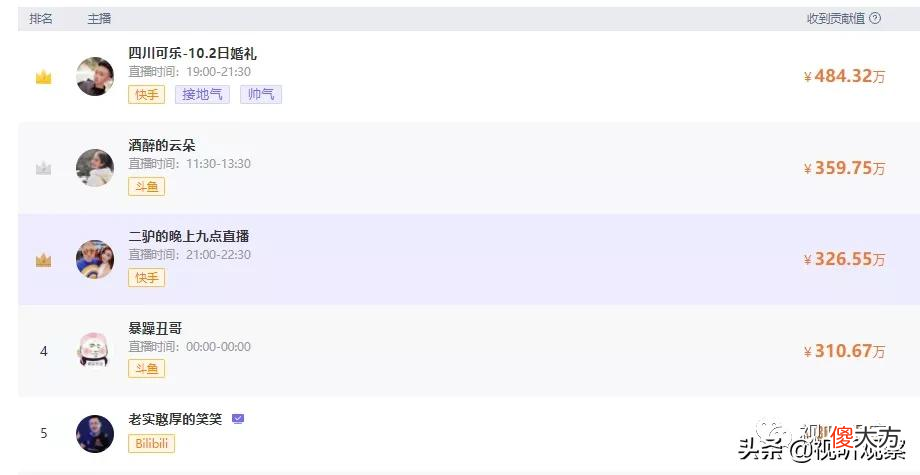Viewport: 920px width, 475px height.
Task: Click the Bilibili tag
Action: click(x=151, y=443)
